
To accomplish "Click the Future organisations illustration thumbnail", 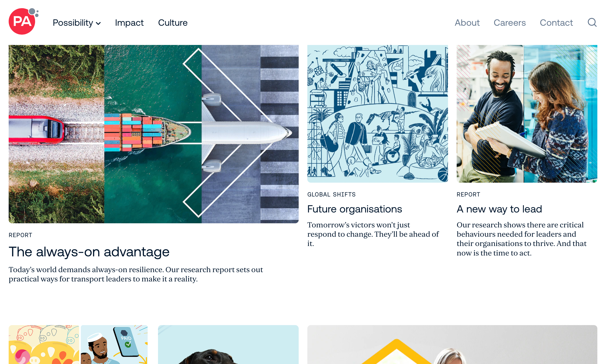I will pos(377,113).
